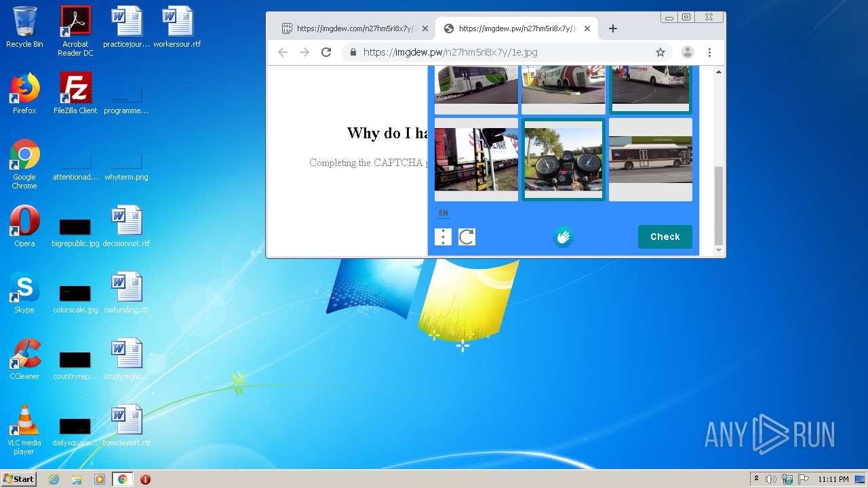Open the Action Center flag icon
Screen dimensions: 868x488
(803, 479)
